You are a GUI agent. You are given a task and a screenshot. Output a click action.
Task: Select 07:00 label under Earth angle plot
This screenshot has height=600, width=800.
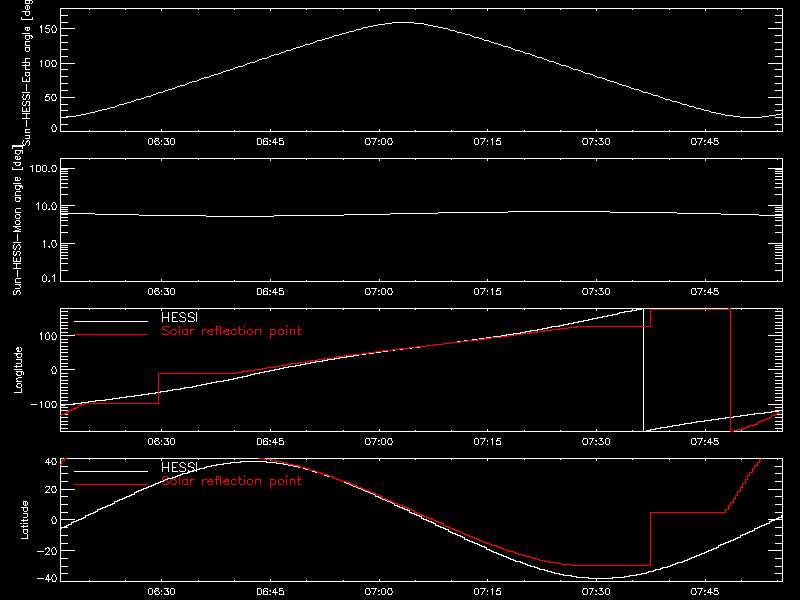(x=379, y=141)
